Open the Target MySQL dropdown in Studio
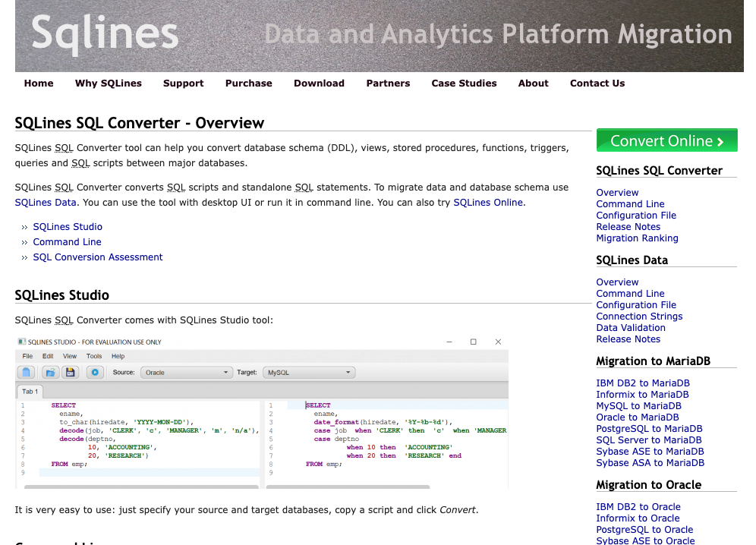 (309, 373)
